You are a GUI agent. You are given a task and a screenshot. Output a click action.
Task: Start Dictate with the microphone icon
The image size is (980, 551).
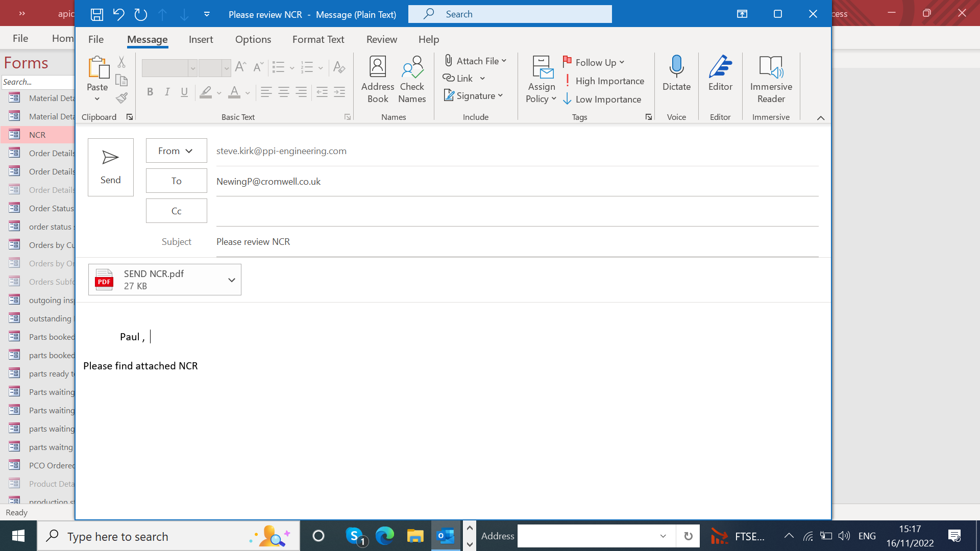coord(676,74)
